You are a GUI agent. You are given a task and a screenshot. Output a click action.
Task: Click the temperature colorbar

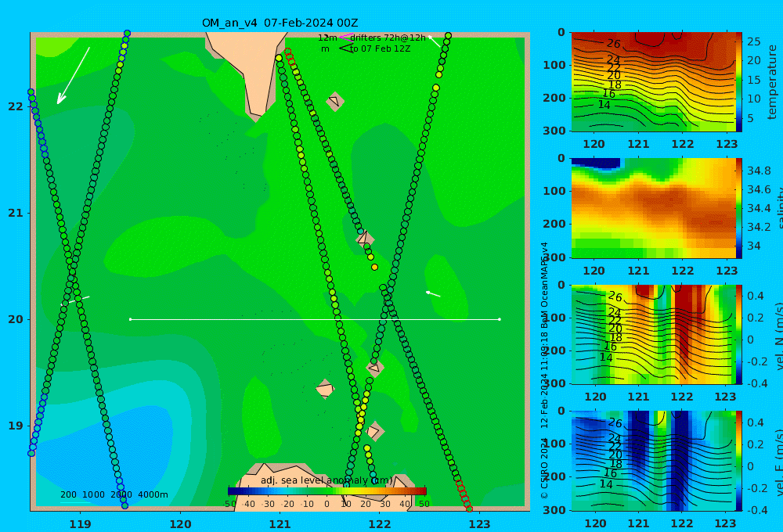(x=739, y=82)
